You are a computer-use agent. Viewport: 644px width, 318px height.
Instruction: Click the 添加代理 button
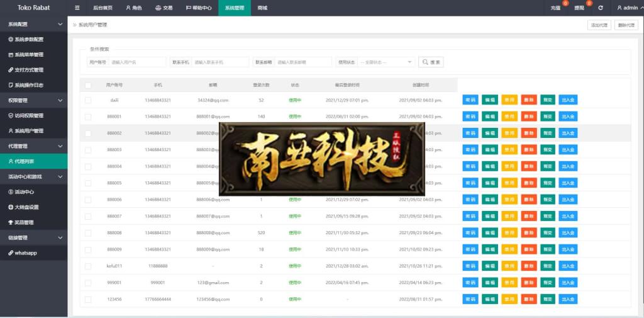click(599, 25)
